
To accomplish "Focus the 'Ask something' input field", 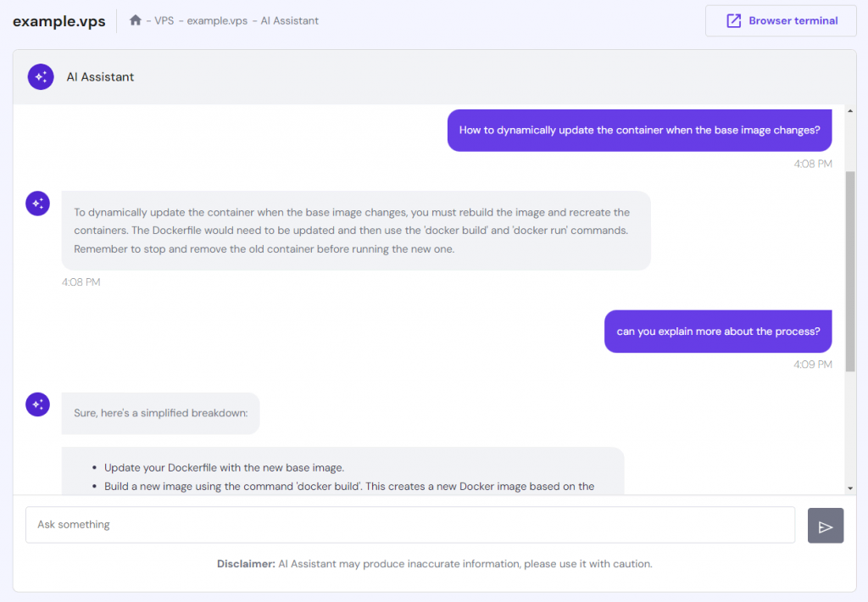I will point(410,525).
